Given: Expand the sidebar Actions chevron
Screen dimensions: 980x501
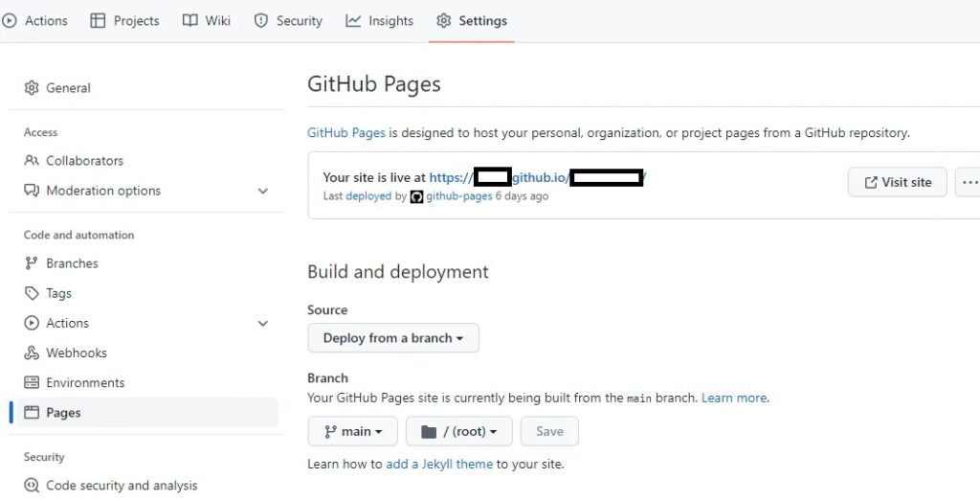Looking at the screenshot, I should (263, 324).
